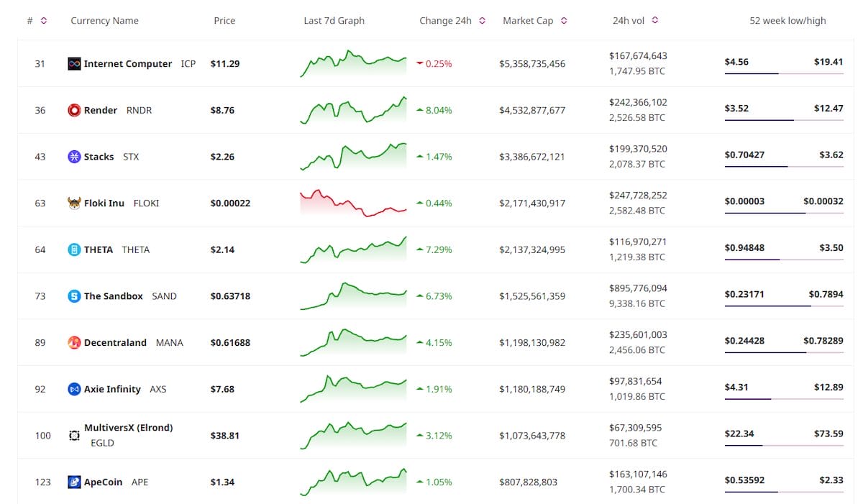Click the MultiversX (Elrond) logo icon

click(x=74, y=436)
